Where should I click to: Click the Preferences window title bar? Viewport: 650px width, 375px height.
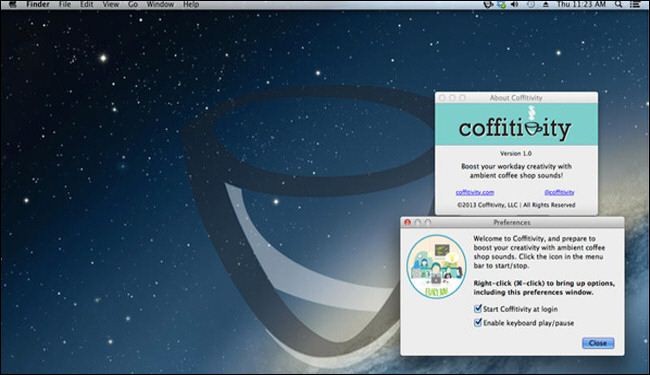(x=512, y=223)
